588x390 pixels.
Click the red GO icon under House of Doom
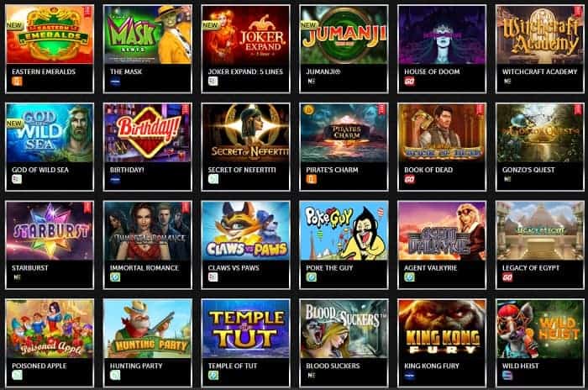[410, 81]
